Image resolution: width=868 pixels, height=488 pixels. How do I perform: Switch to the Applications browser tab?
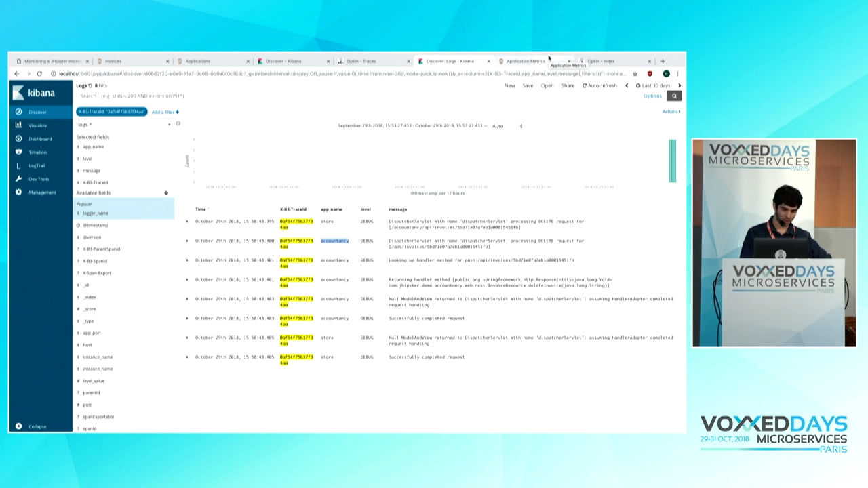212,61
